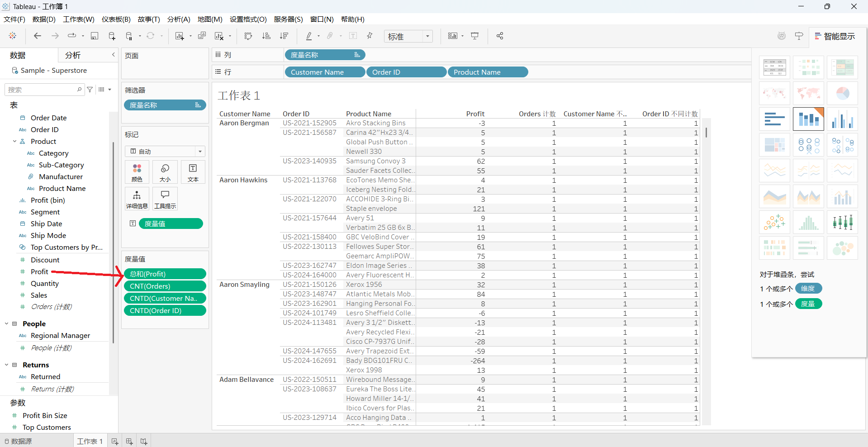Sort descending from the toolbar
Screen dimensions: 868x447
pyautogui.click(x=284, y=36)
